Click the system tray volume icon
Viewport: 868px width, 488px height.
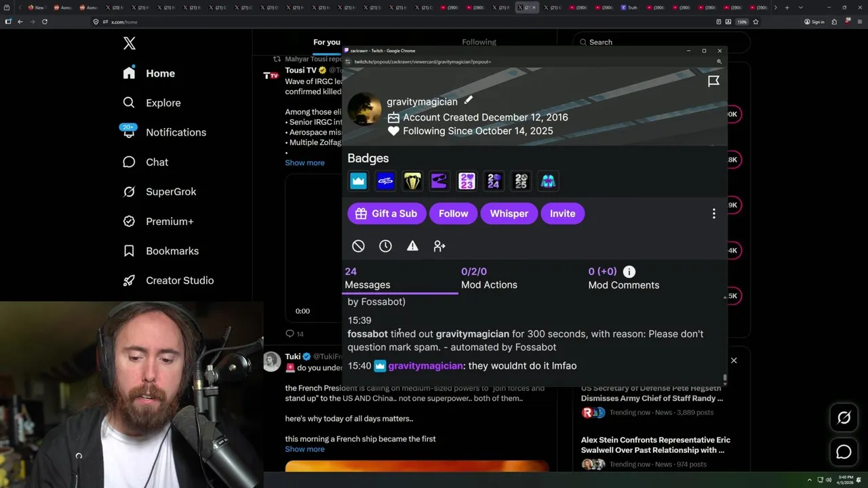tap(828, 480)
